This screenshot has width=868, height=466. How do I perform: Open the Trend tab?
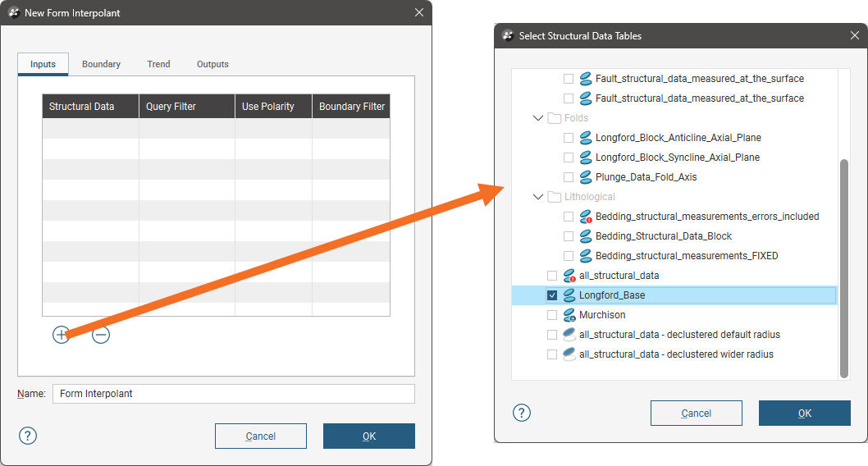[158, 64]
